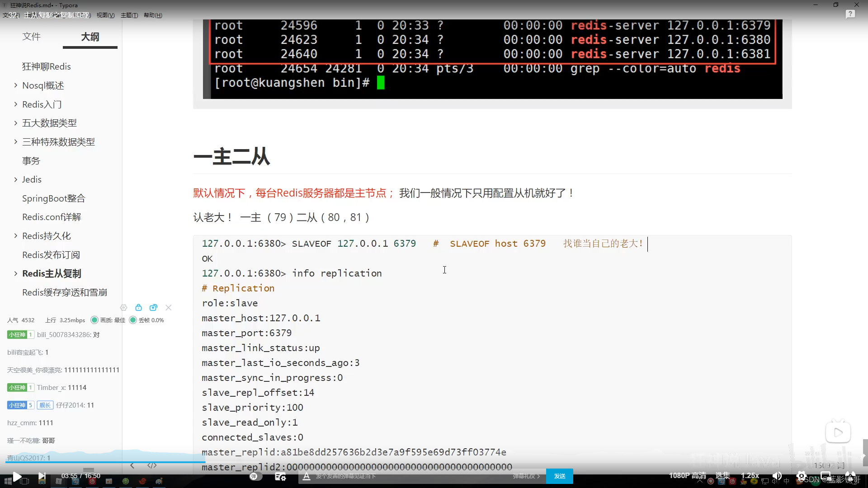This screenshot has height=488, width=868.
Task: Click the 'connected_slaves:0' line
Action: point(252,437)
